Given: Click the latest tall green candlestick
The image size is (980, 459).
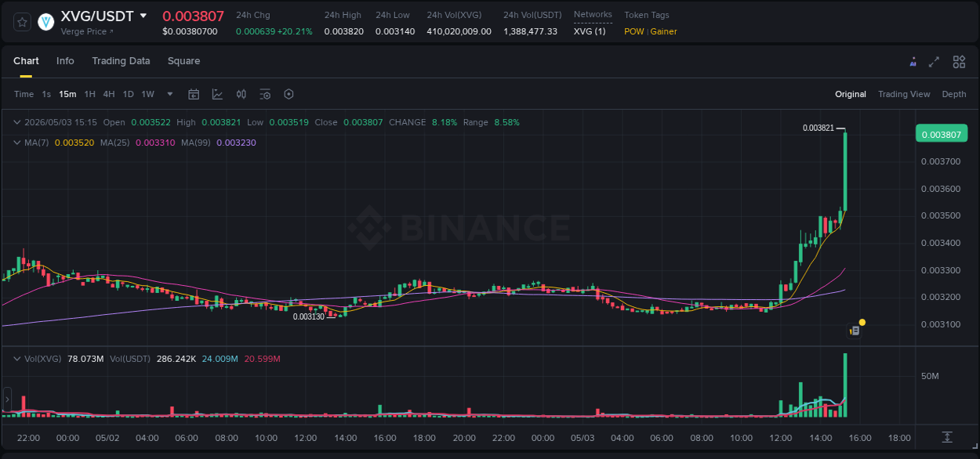Looking at the screenshot, I should tap(845, 172).
